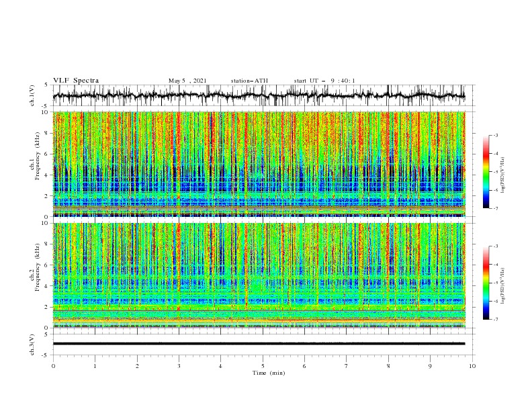Image resolution: width=532 pixels, height=411 pixels.
Task: Click the ch.1 spectrogram panel
Action: coord(259,164)
